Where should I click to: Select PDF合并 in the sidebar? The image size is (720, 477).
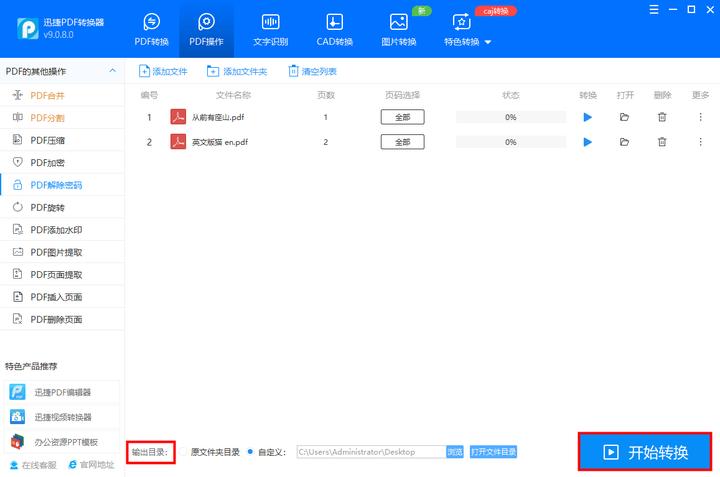click(x=62, y=95)
